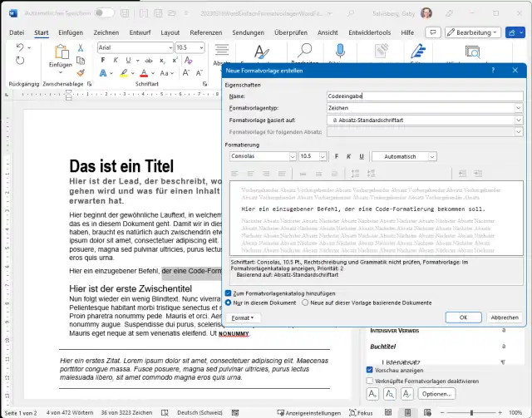Open the Referenzen ribbon tab

coord(205,32)
